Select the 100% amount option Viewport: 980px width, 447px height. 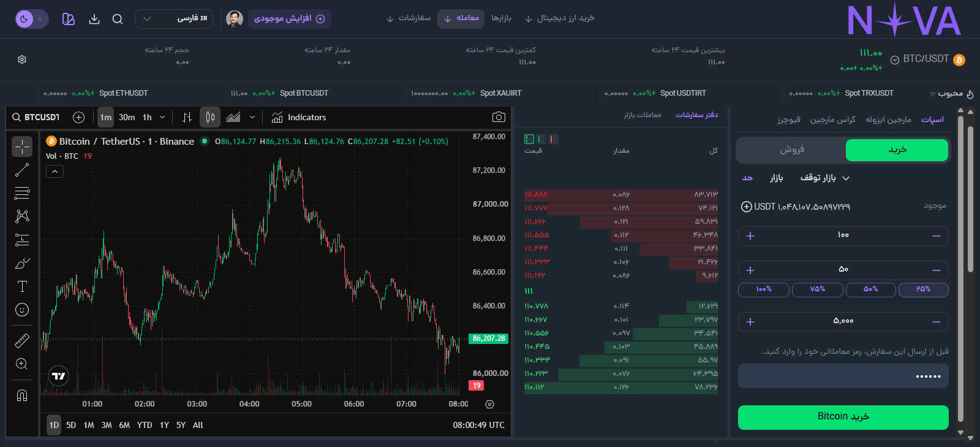tap(764, 289)
